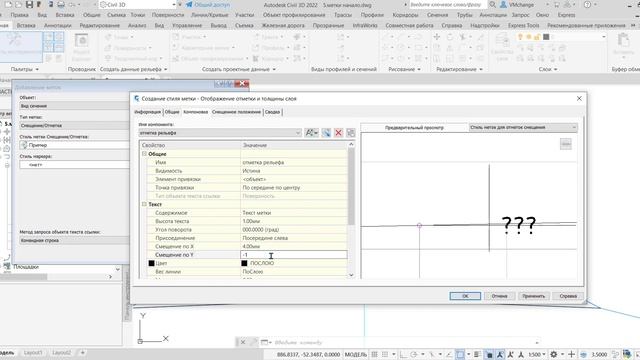Click the workspace plus icon in status bar
Viewport: 640px width, 360px height.
[x=571, y=354]
